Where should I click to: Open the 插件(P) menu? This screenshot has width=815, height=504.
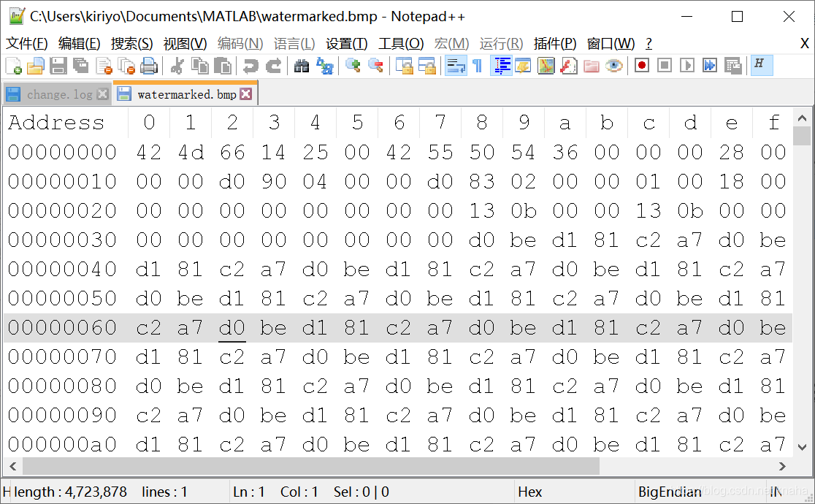point(555,44)
